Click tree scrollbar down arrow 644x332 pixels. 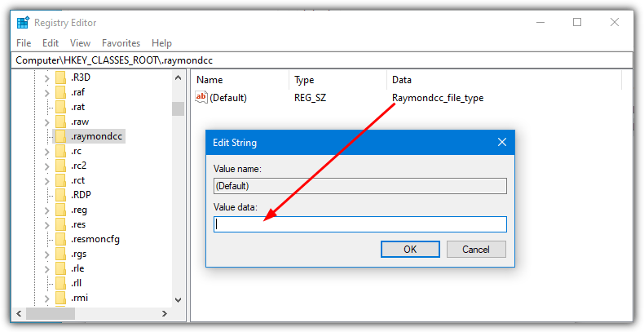pos(178,300)
